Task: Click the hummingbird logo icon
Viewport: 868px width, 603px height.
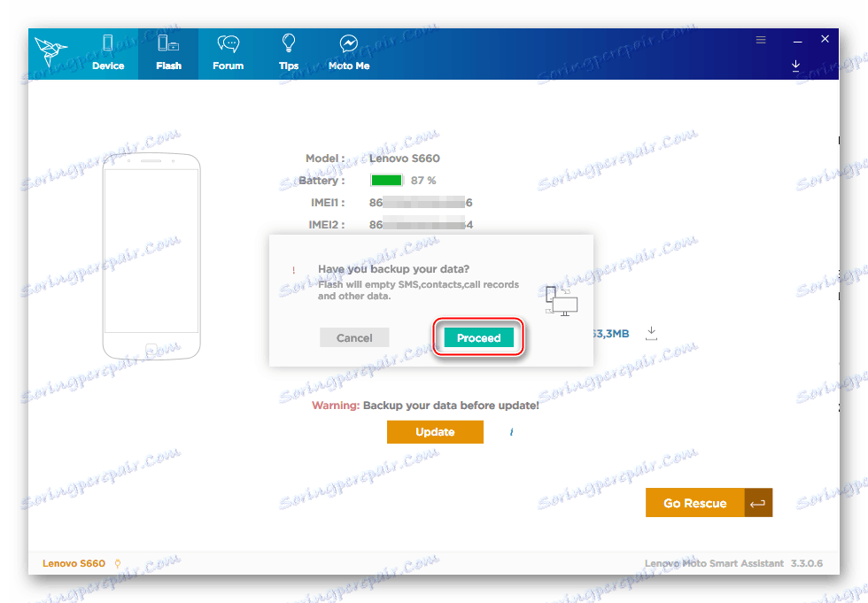Action: 50,51
